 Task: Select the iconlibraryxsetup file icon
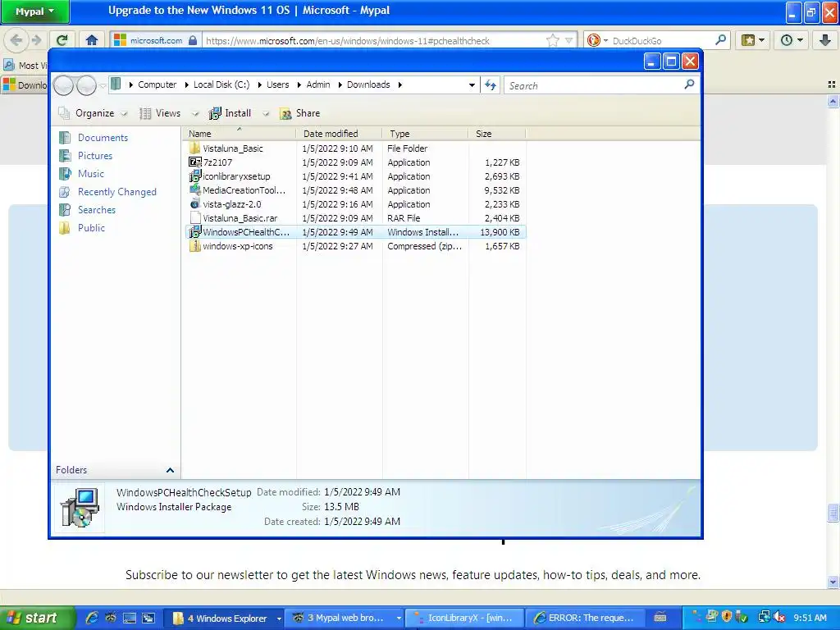195,176
